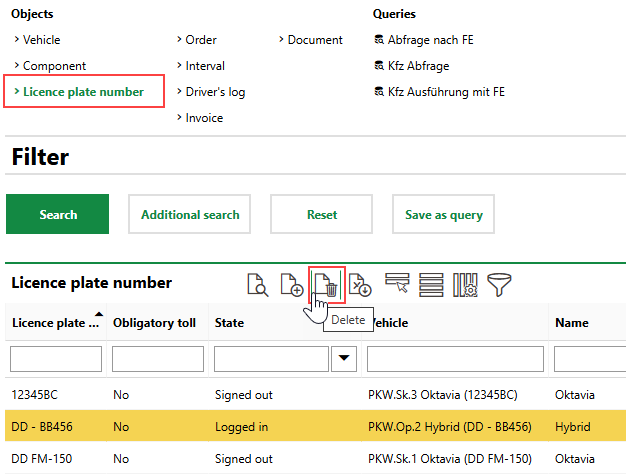
Task: Click the Licence plate filter input field
Action: [x=56, y=358]
